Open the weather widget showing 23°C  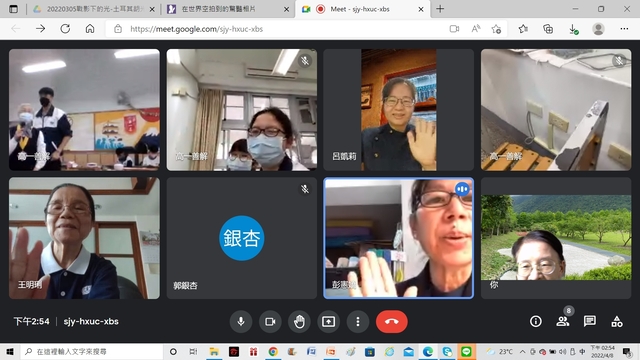(499, 351)
